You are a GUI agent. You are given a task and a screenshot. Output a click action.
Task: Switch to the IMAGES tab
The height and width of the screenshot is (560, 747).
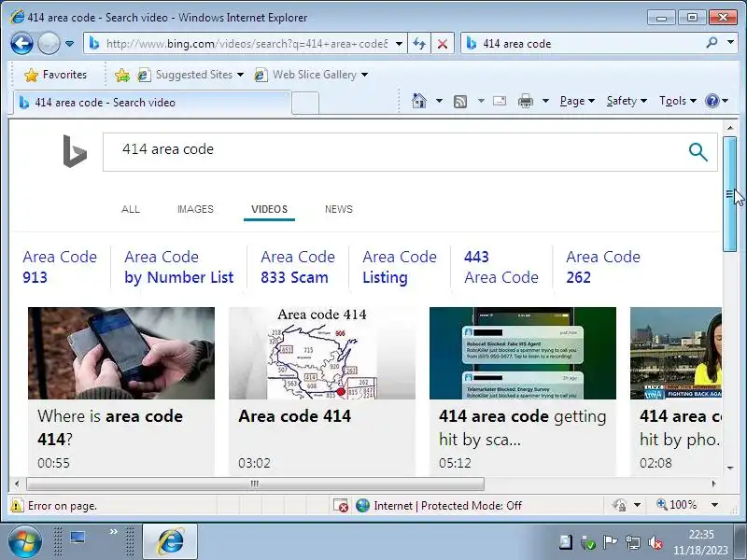tap(195, 209)
